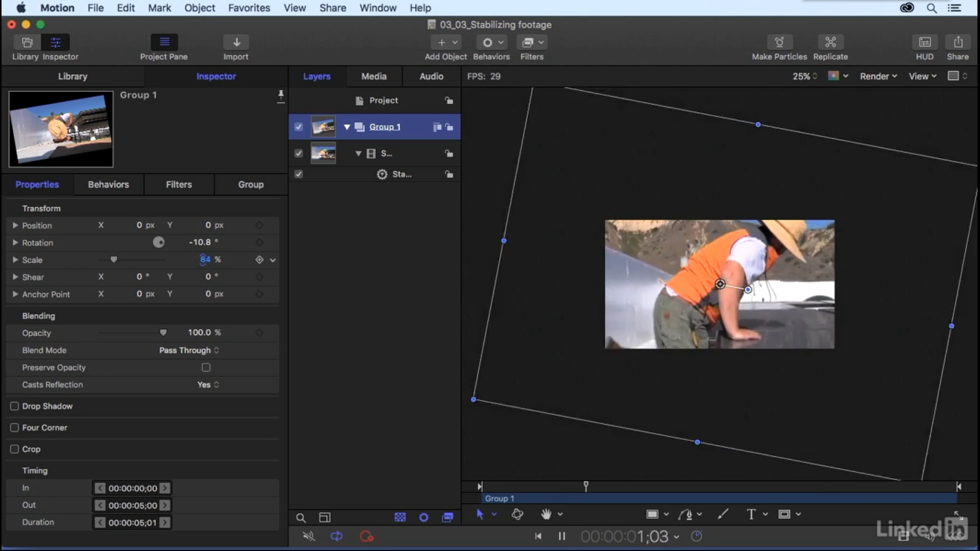
Task: Disable the Group 1 layer checkbox
Action: tap(299, 127)
